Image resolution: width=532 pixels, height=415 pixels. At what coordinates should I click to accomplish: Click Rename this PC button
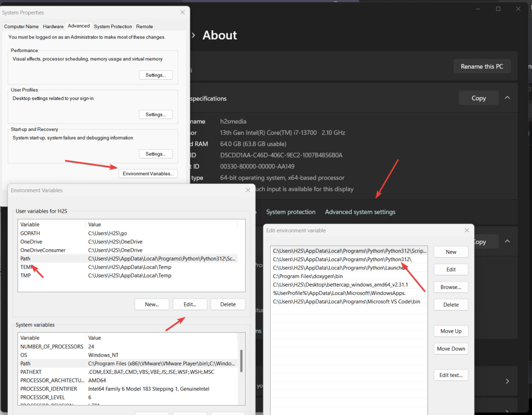[482, 67]
